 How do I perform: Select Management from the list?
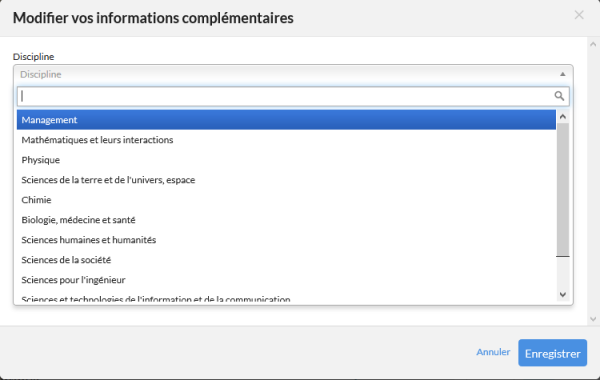(x=286, y=120)
